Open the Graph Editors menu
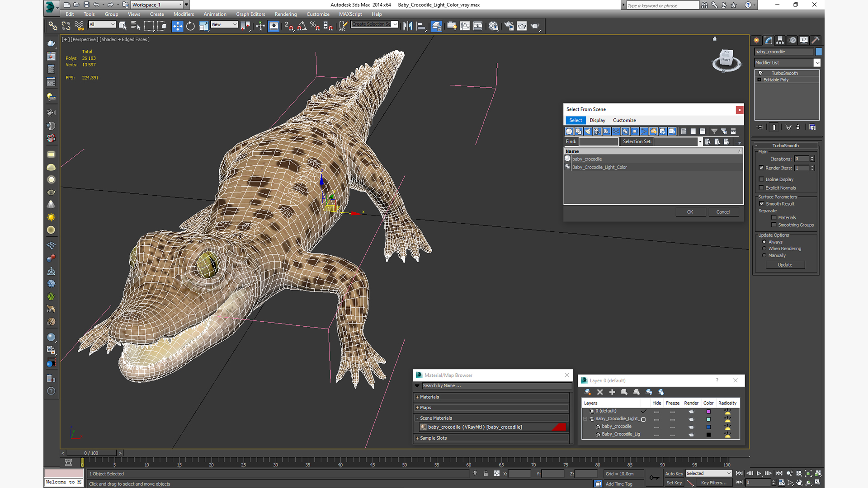 250,14
